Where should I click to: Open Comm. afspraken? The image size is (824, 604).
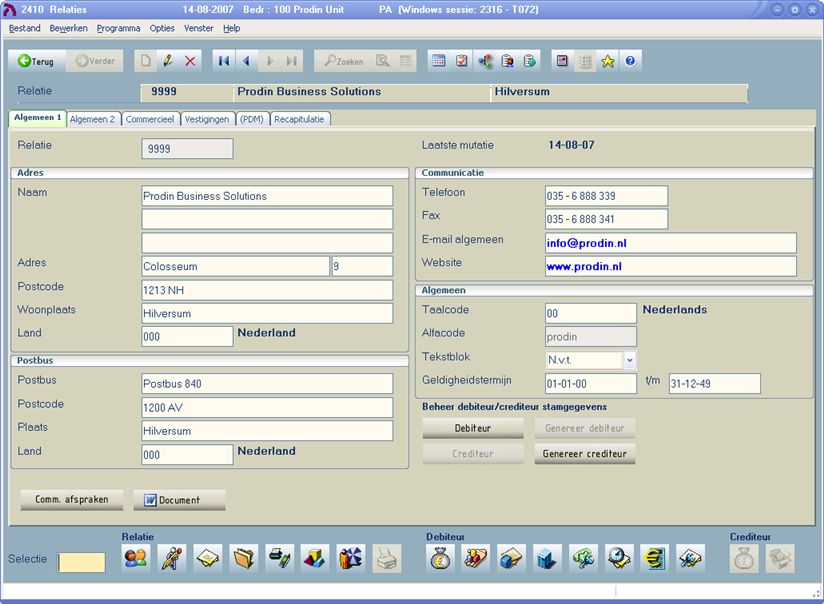click(71, 499)
